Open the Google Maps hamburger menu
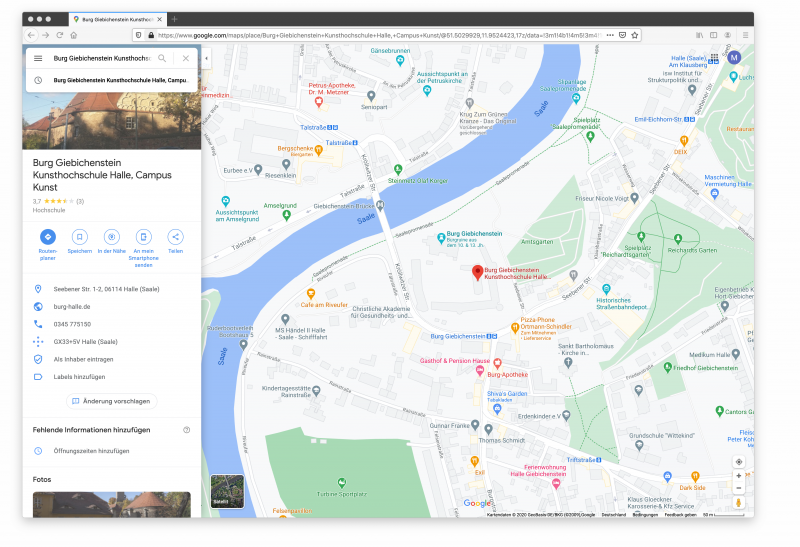800x547 pixels. (38, 59)
